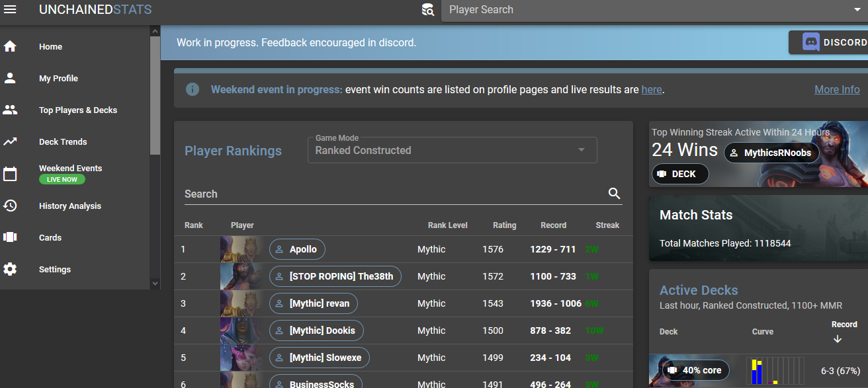Click the Curve column header
The height and width of the screenshot is (388, 868).
click(763, 332)
